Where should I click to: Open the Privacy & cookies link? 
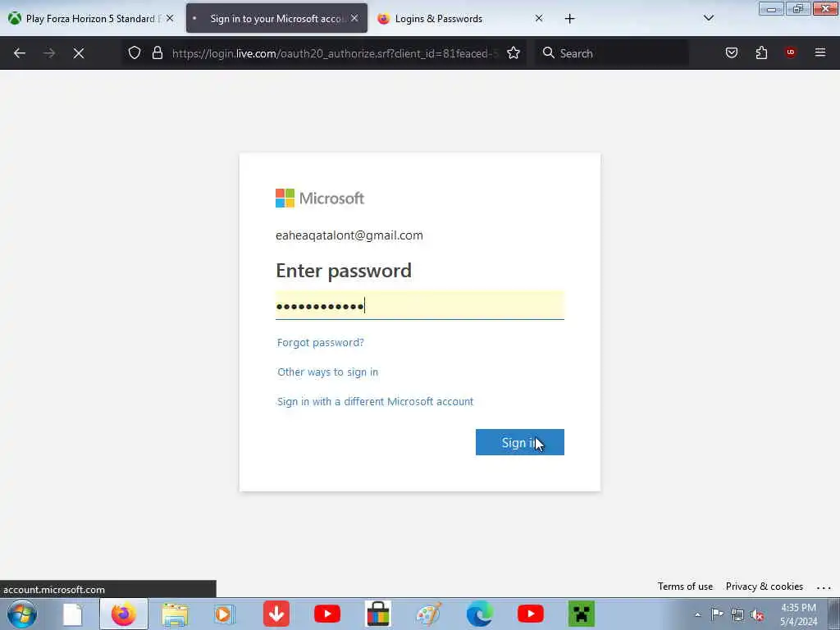click(765, 586)
